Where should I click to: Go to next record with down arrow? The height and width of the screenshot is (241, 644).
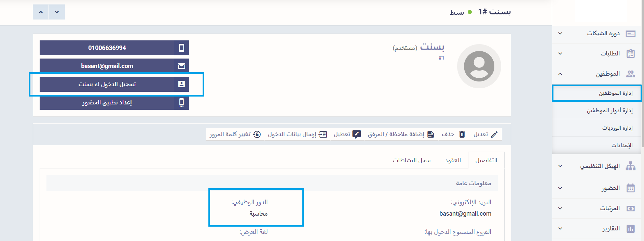tap(57, 12)
